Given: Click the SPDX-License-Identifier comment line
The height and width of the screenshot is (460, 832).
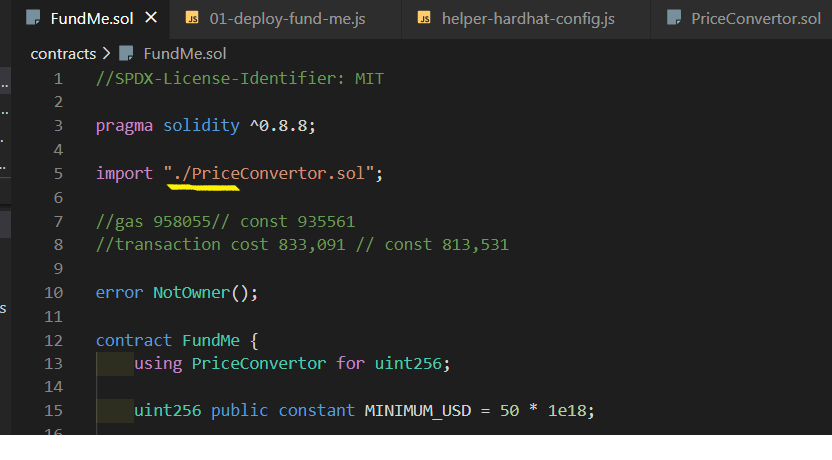Looking at the screenshot, I should point(240,79).
